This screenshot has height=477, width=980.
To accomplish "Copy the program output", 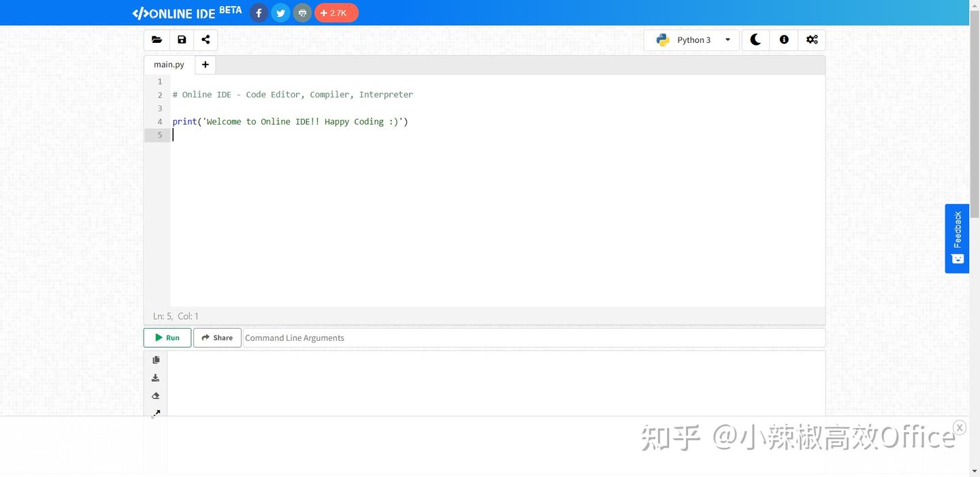I will [155, 359].
